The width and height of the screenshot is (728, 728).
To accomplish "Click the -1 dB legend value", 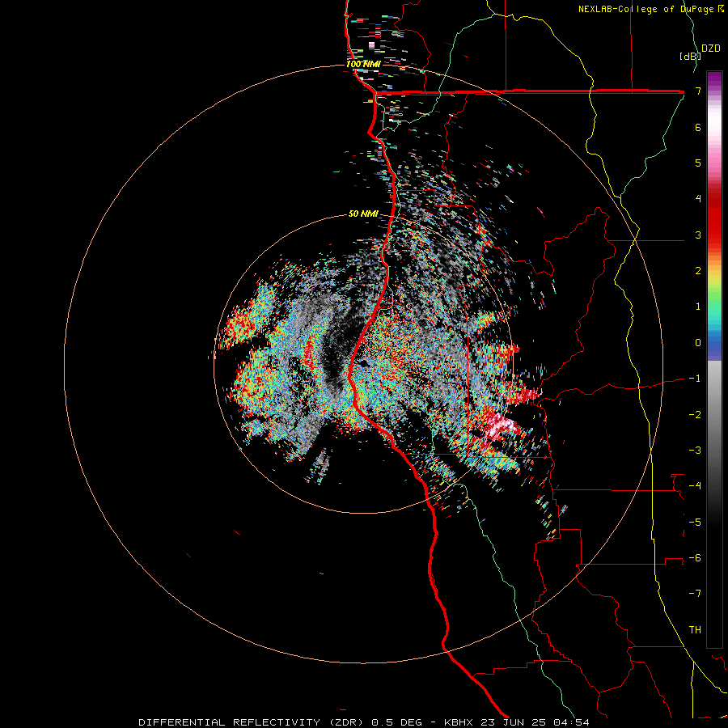I will pyautogui.click(x=695, y=379).
